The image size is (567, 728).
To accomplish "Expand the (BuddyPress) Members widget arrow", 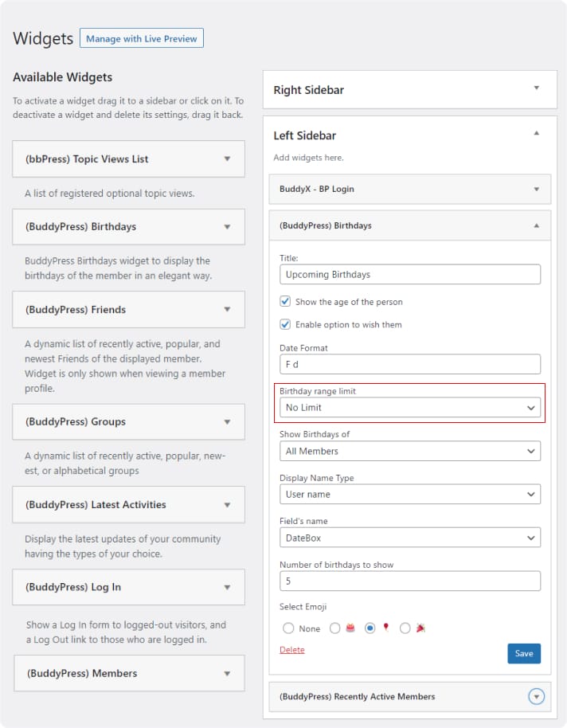I will tap(227, 674).
